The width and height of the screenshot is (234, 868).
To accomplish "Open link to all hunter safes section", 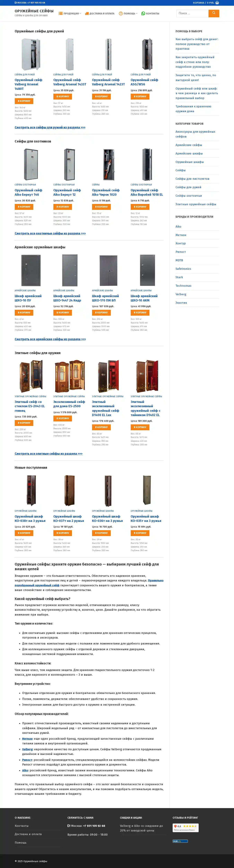I will point(50,233).
